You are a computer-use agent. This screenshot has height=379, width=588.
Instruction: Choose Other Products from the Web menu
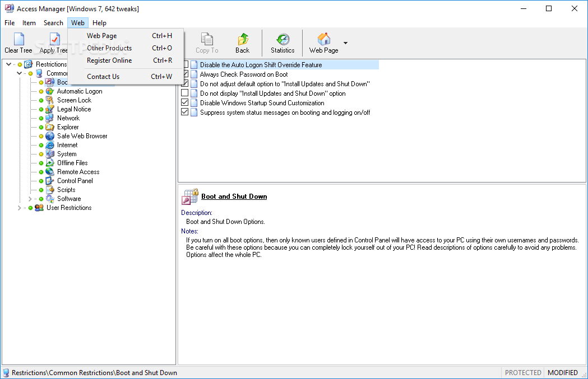tap(126, 48)
